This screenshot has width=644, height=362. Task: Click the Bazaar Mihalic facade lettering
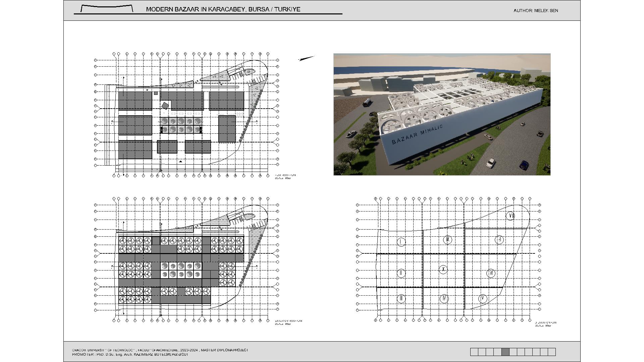point(417,134)
